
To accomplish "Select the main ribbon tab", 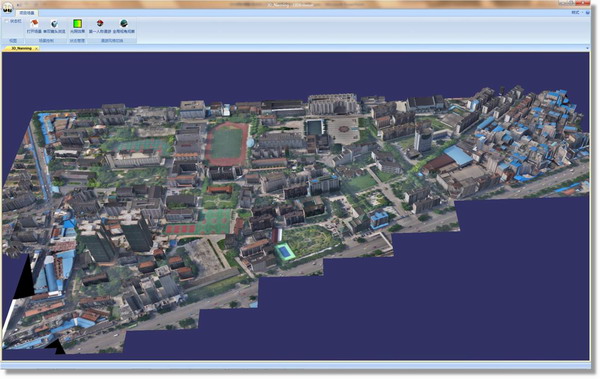I will 27,13.
